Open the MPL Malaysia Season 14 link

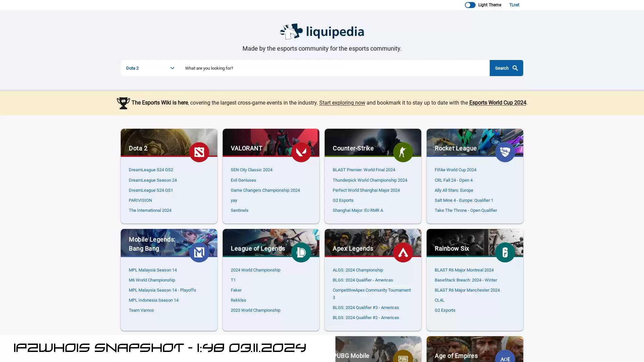coord(153,270)
